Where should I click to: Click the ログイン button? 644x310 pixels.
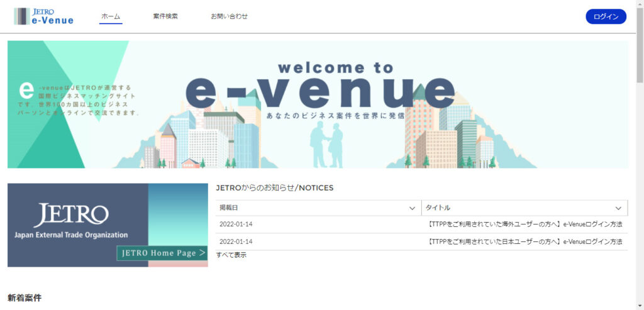point(606,16)
